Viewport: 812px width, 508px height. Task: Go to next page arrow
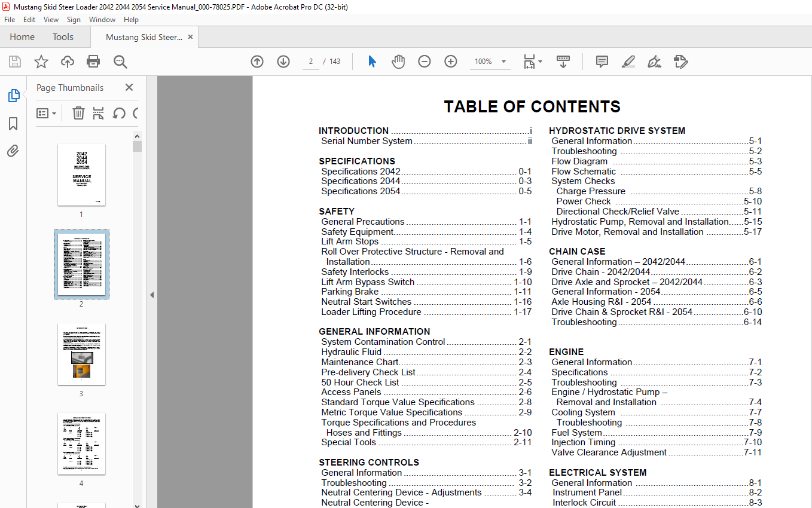pyautogui.click(x=283, y=62)
